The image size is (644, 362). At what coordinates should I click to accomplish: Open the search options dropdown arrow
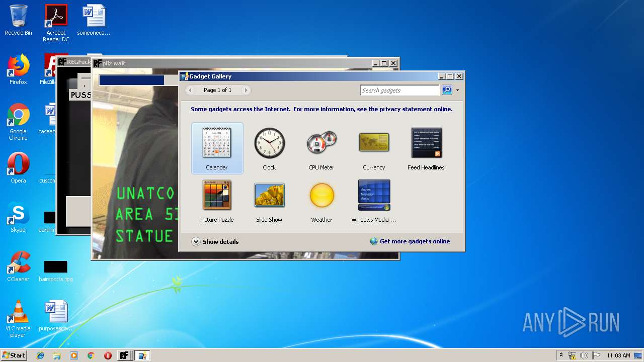(x=457, y=90)
